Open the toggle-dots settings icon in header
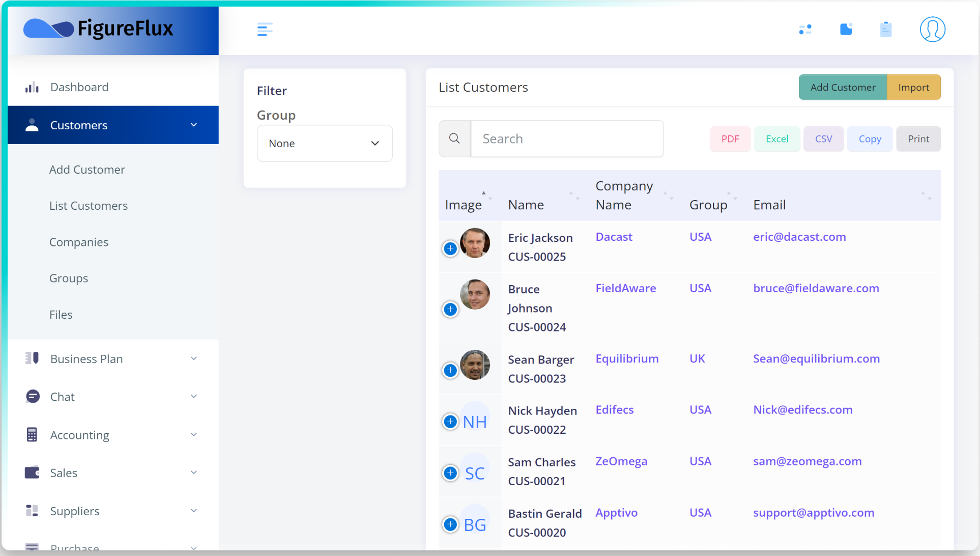The image size is (980, 556). (x=805, y=30)
